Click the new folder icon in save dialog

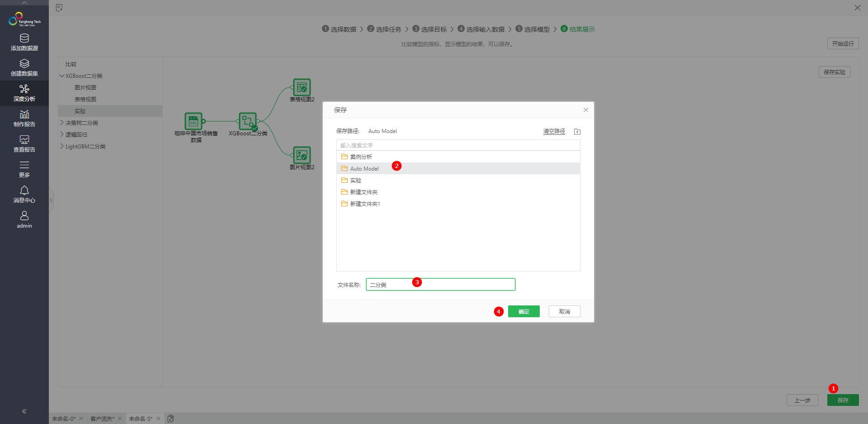pyautogui.click(x=577, y=132)
